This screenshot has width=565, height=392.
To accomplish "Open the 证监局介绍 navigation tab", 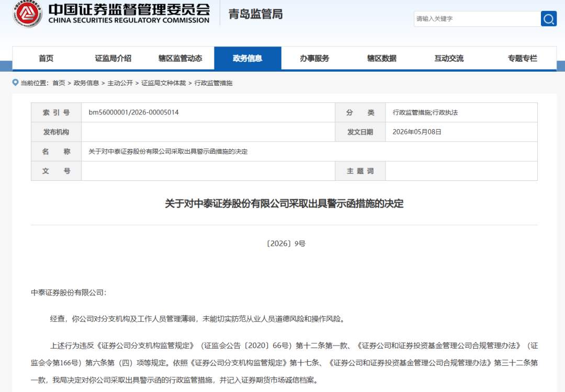I will pyautogui.click(x=113, y=59).
